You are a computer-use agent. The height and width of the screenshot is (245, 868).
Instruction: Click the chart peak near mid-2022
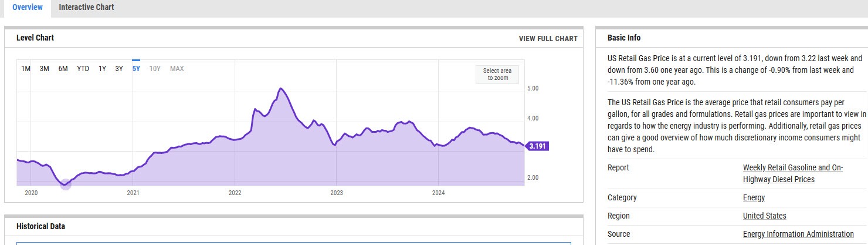coord(282,89)
